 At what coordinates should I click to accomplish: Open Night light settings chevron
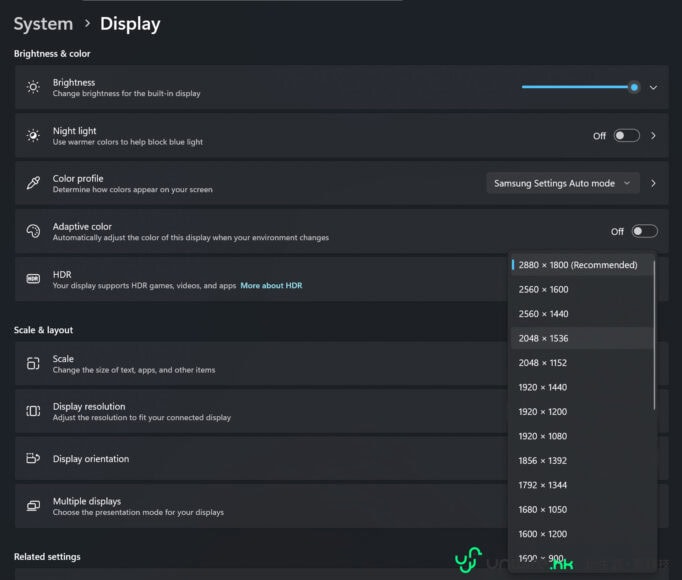653,136
